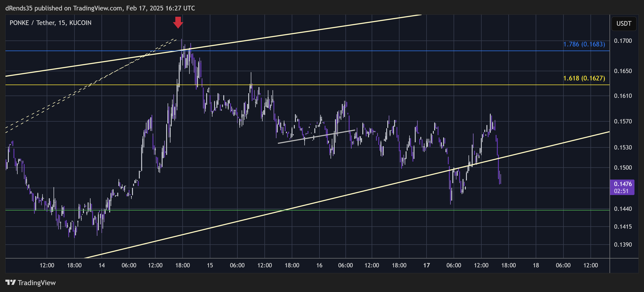This screenshot has height=292, width=644.
Task: Click the 0.1500 price axis label
Action: click(x=623, y=167)
